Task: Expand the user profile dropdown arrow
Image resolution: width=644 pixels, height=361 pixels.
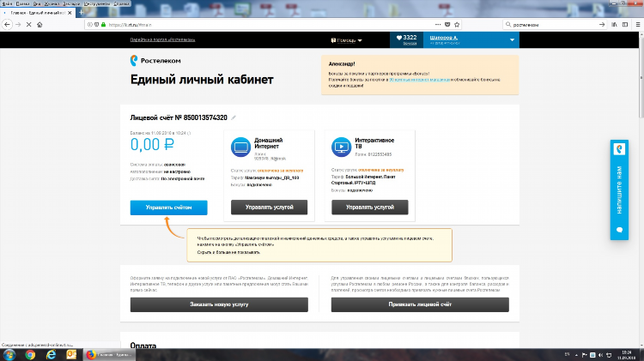Action: coord(512,40)
